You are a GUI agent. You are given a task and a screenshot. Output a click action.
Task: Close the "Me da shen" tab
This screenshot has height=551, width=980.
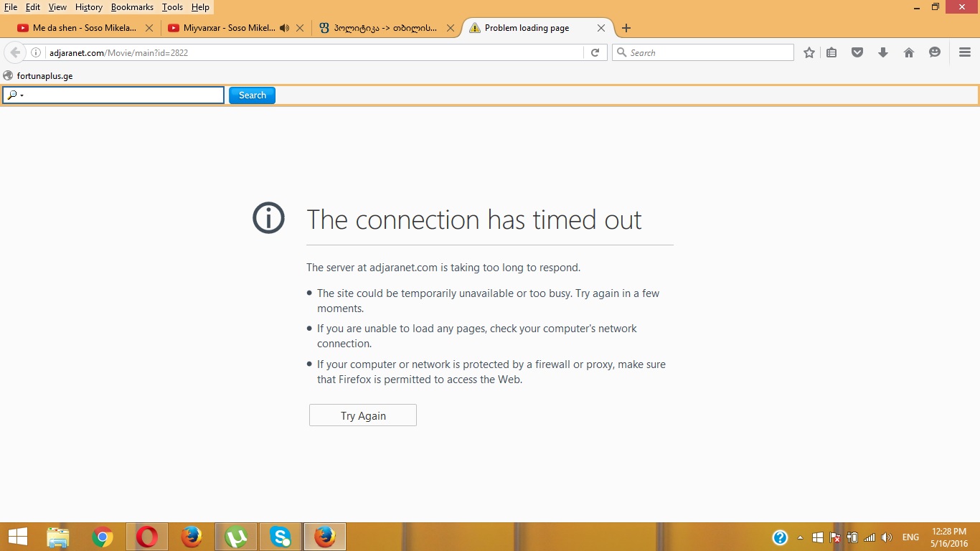coord(149,28)
